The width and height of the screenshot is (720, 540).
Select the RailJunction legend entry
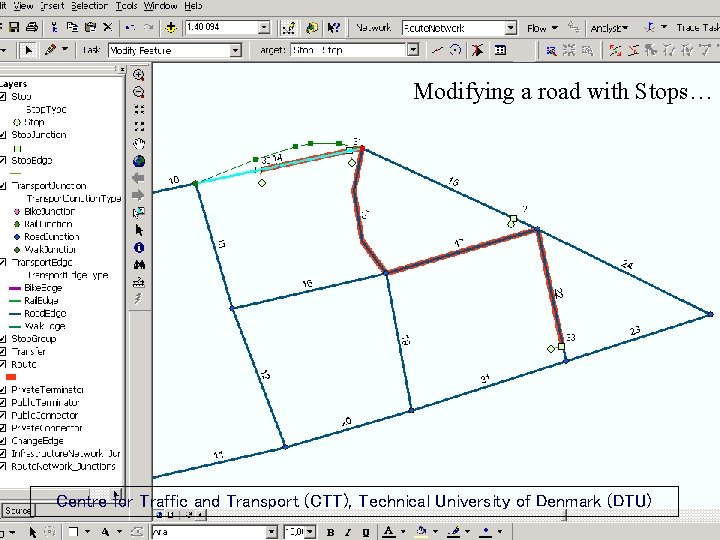tap(48, 224)
